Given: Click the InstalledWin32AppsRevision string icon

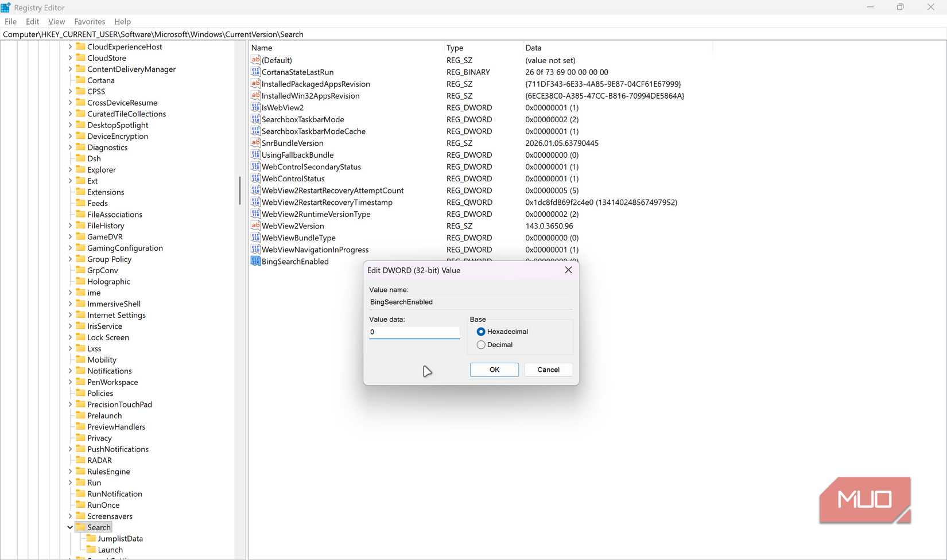Looking at the screenshot, I should click(x=256, y=95).
